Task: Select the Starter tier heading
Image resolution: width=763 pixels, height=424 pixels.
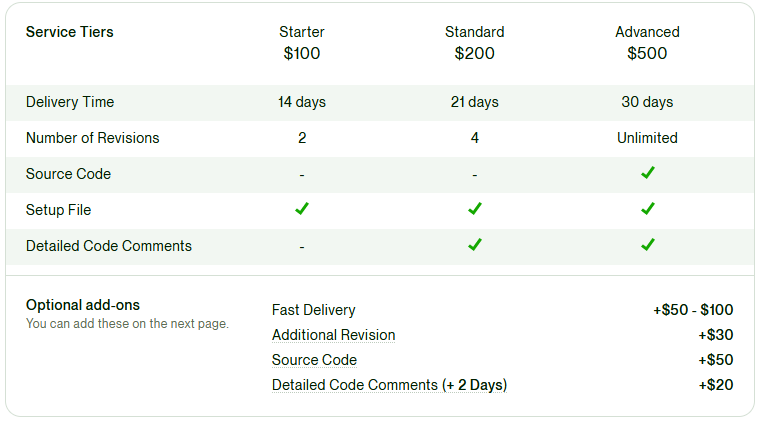Action: pos(302,32)
